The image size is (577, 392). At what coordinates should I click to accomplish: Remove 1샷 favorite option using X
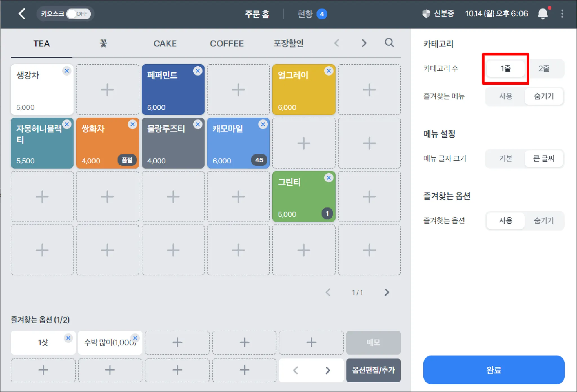(68, 338)
